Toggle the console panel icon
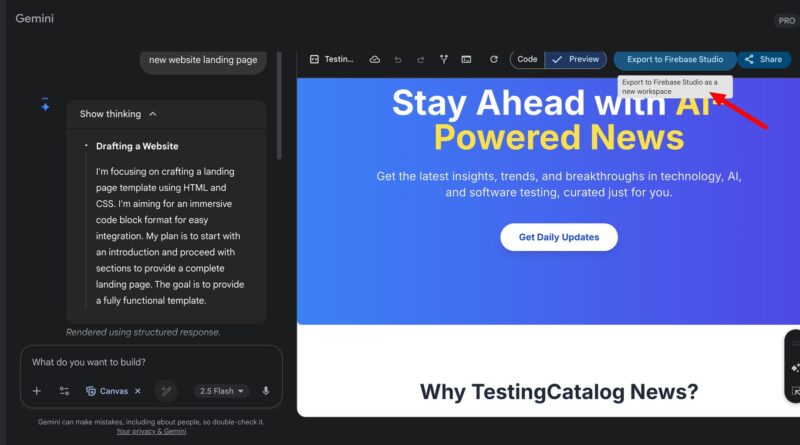 tap(466, 59)
